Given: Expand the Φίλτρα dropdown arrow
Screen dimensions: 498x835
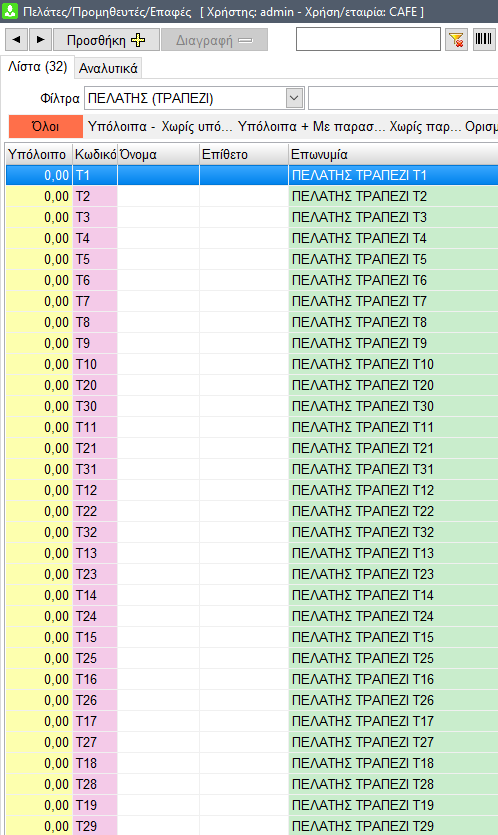Looking at the screenshot, I should pos(295,99).
